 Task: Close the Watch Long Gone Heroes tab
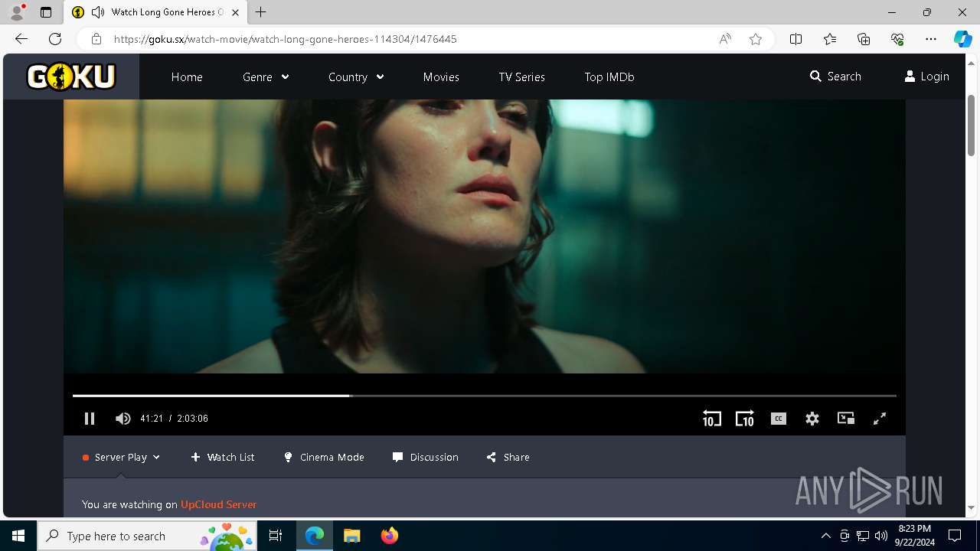coord(236,12)
